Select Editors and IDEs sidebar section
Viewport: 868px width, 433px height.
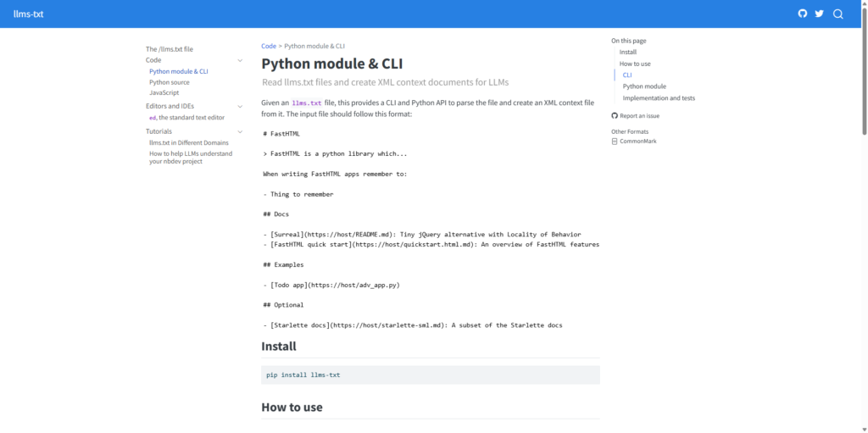point(170,106)
